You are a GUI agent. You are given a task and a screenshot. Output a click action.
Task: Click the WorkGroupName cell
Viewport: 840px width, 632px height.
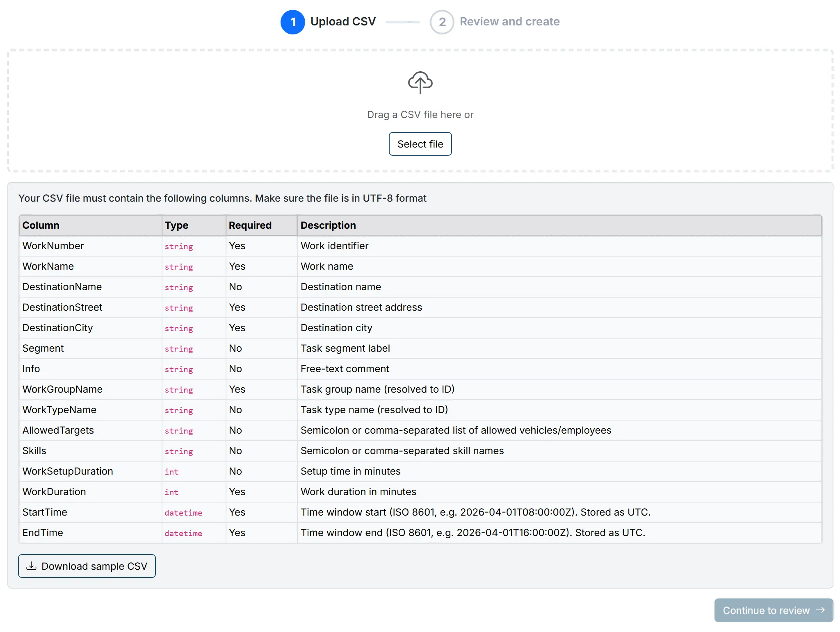[x=90, y=389]
